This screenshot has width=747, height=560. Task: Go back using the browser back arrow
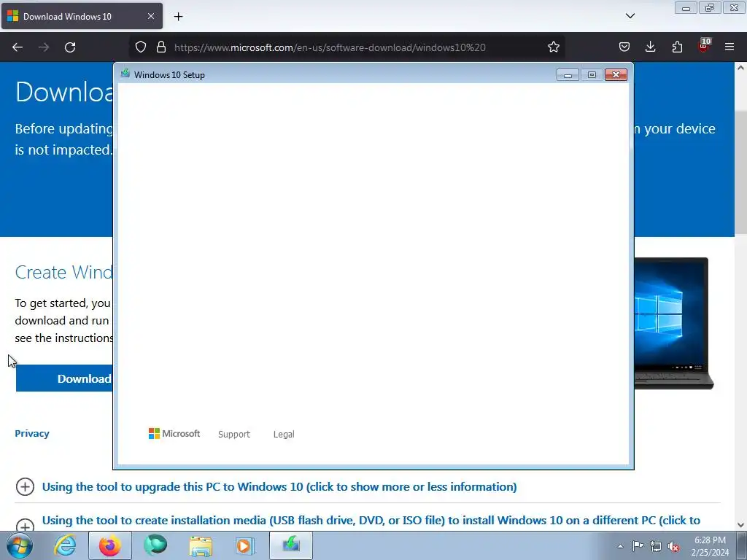tap(18, 47)
